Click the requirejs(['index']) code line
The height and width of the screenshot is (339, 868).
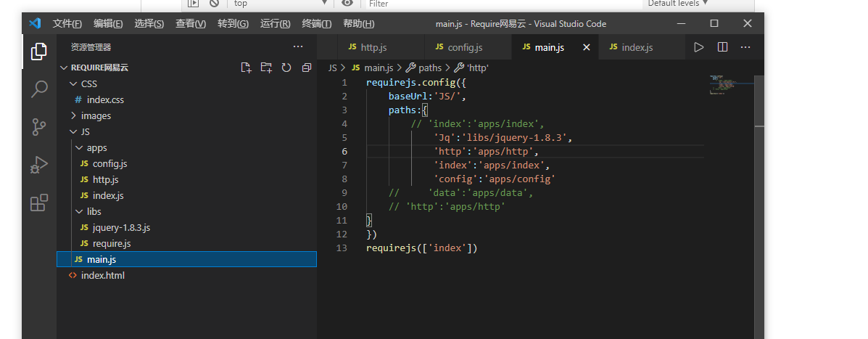point(422,248)
